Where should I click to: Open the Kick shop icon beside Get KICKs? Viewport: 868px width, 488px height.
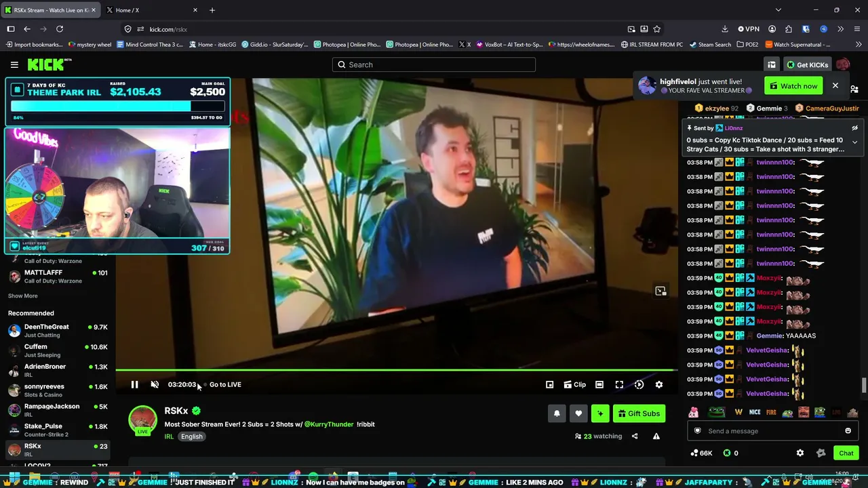point(772,65)
